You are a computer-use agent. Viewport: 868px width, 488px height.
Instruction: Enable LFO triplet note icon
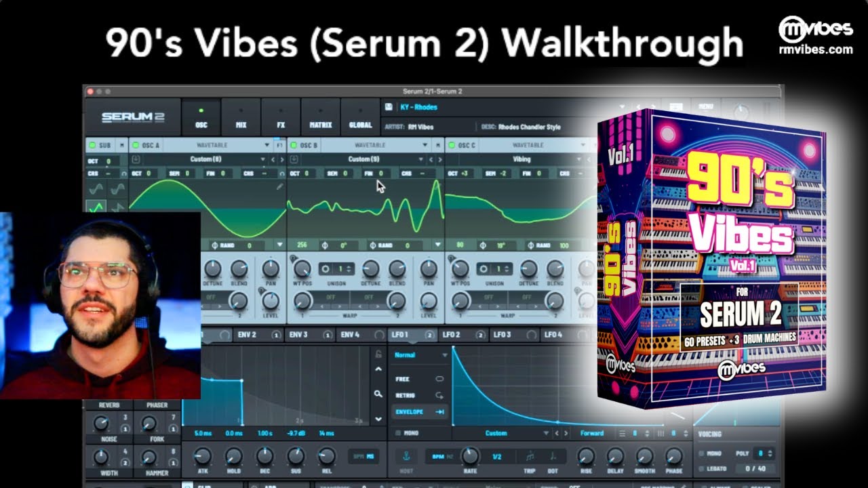click(530, 456)
